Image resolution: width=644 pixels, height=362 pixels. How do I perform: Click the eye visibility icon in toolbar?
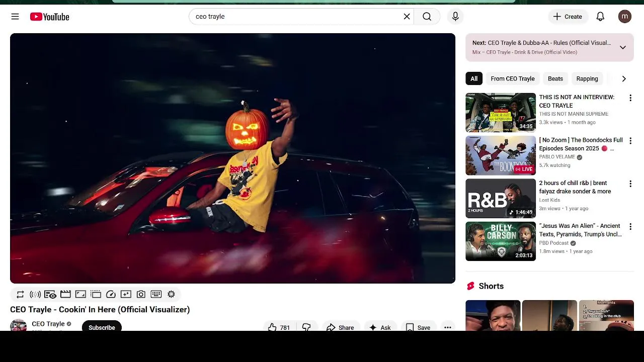point(50,294)
